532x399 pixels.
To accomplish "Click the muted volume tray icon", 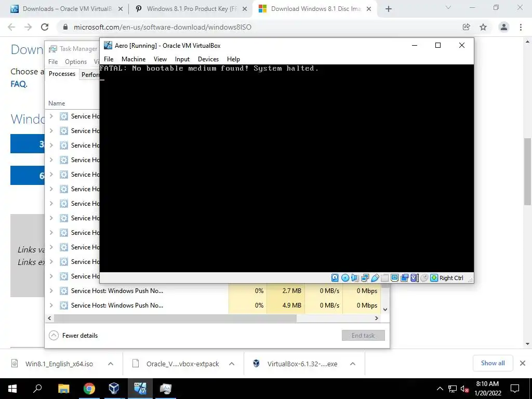I will (x=465, y=389).
